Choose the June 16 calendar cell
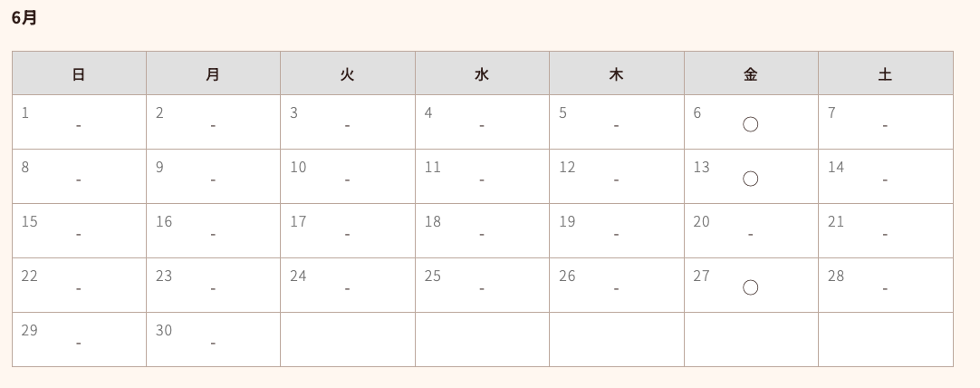The image size is (980, 388). point(213,231)
